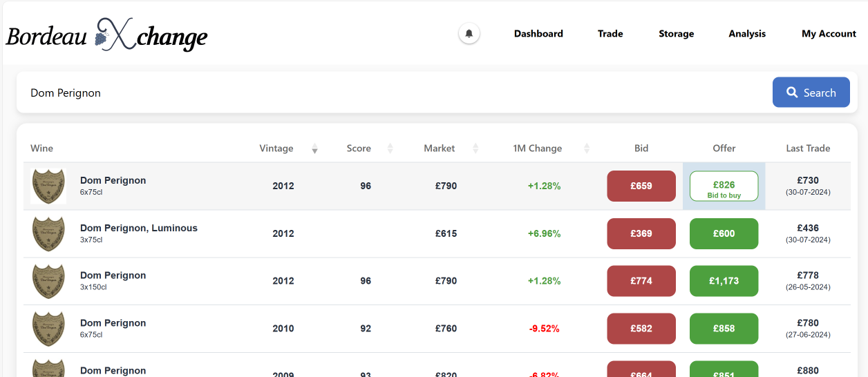
Task: Select the £760 market price
Action: (x=446, y=329)
